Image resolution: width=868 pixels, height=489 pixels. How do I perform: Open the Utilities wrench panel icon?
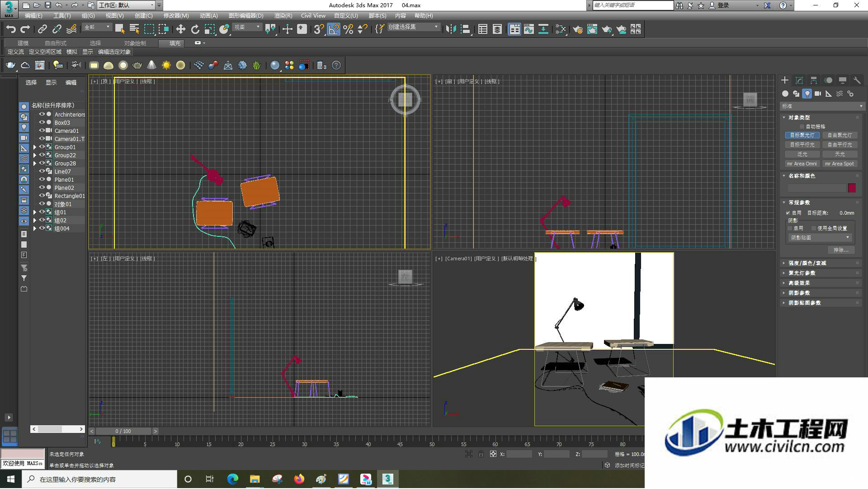tap(857, 80)
